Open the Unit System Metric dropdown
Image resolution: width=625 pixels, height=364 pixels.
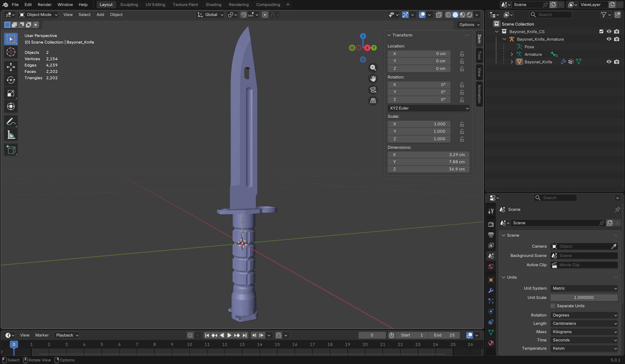click(584, 289)
